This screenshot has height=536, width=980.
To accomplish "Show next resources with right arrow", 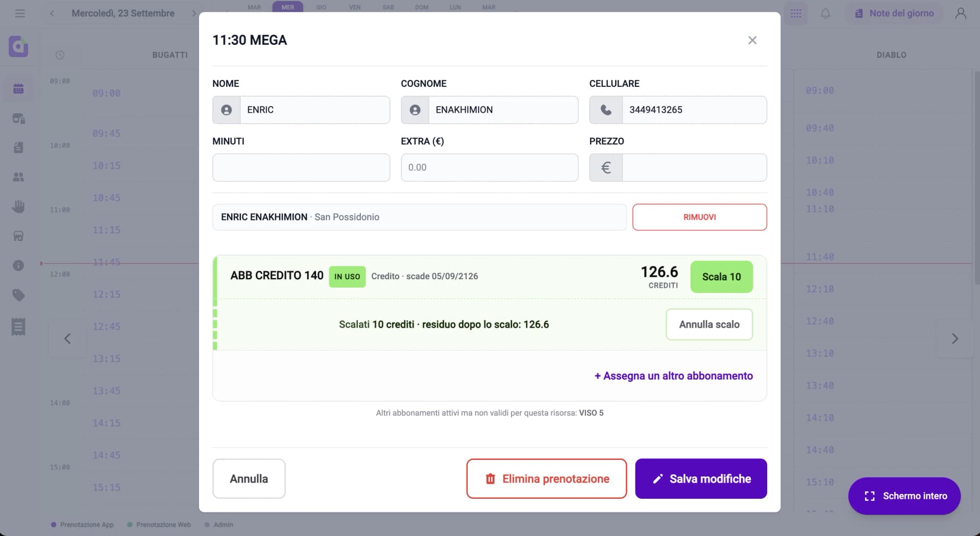I will pos(954,338).
